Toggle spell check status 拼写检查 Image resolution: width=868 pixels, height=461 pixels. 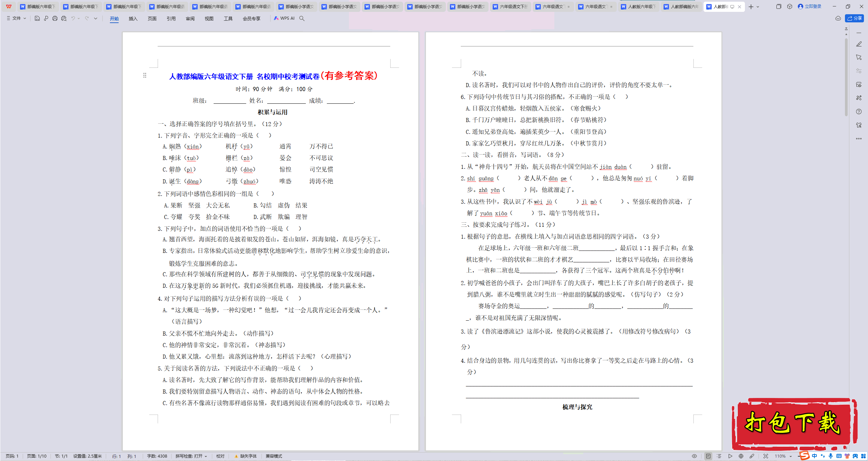[x=189, y=456]
